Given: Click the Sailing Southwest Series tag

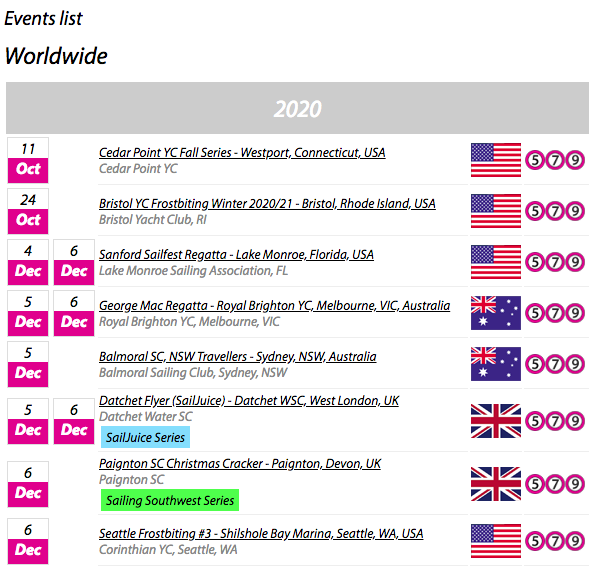Looking at the screenshot, I should coord(170,500).
